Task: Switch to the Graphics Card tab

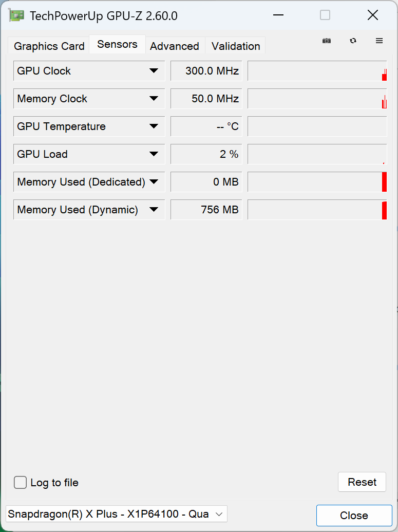Action: [49, 46]
